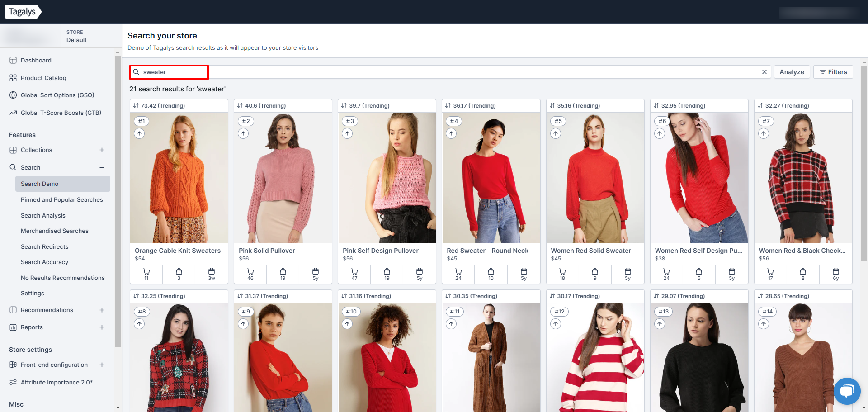Open Global Sort Options (GSO)

(57, 95)
